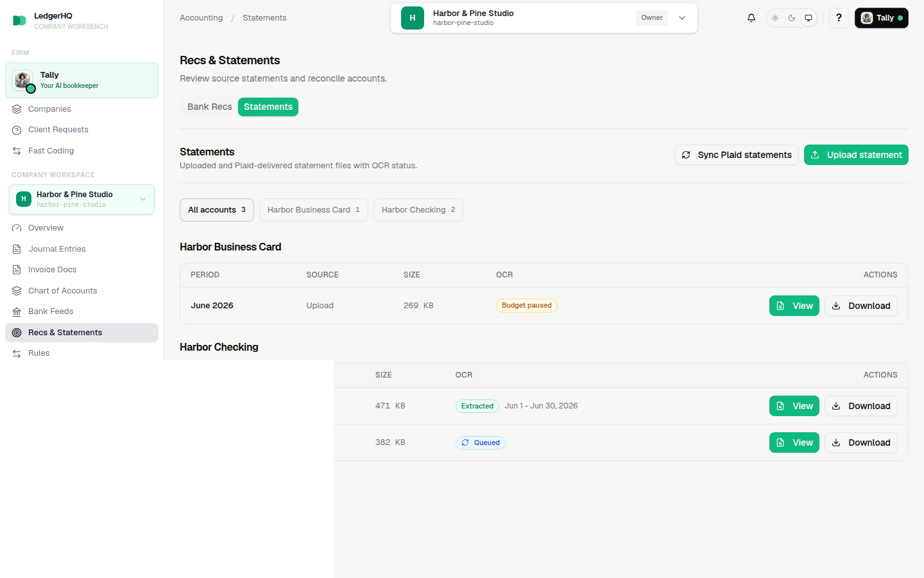Switch to dark theme moon icon

tap(792, 18)
